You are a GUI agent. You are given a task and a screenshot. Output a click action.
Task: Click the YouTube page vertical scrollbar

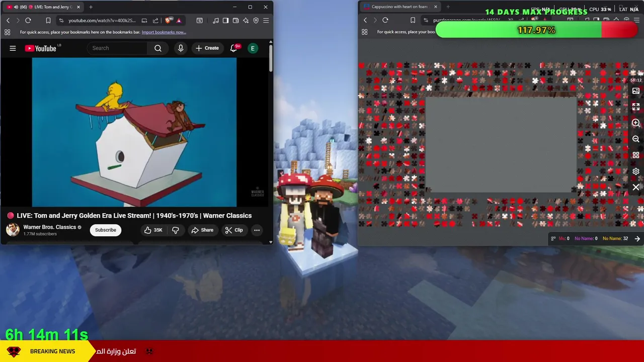(x=271, y=58)
